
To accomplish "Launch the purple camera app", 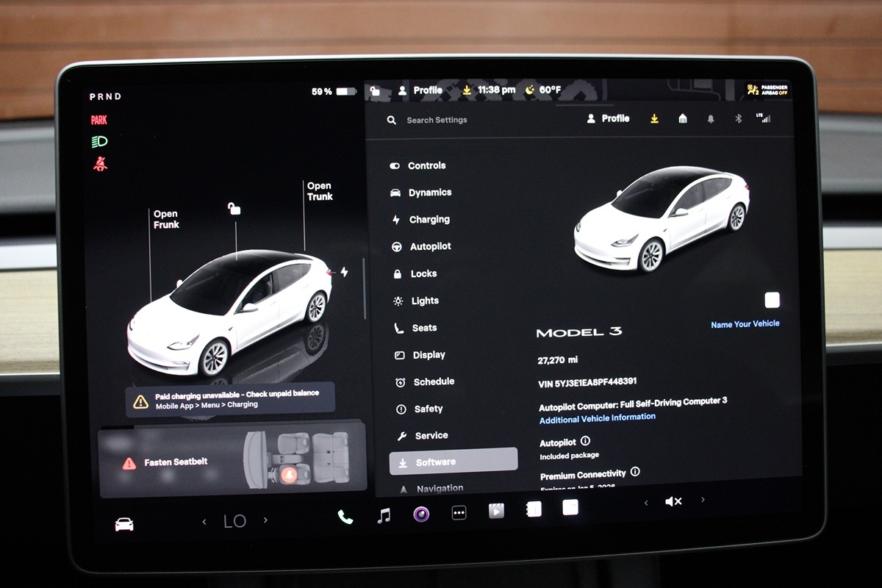I will (421, 514).
